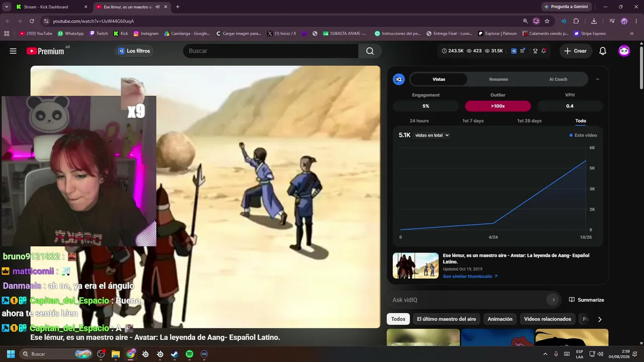This screenshot has height=362, width=644.
Task: Open Windows Start menu
Action: click(x=11, y=354)
